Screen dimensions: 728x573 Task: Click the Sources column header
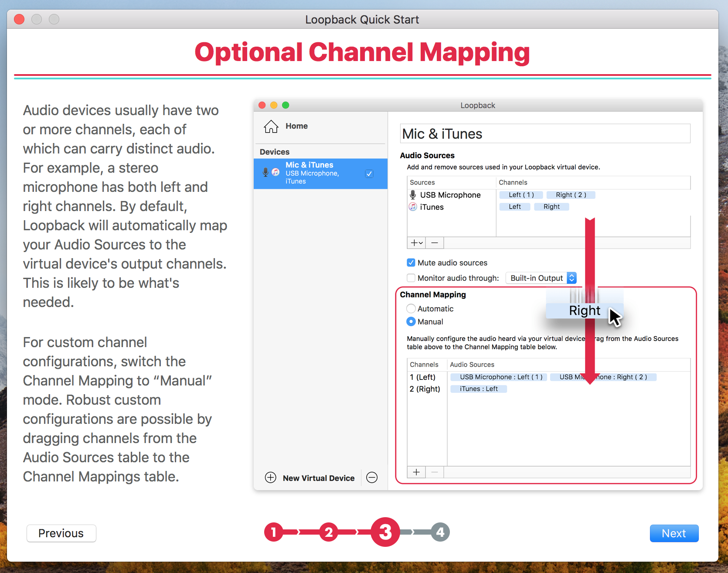[x=452, y=182]
